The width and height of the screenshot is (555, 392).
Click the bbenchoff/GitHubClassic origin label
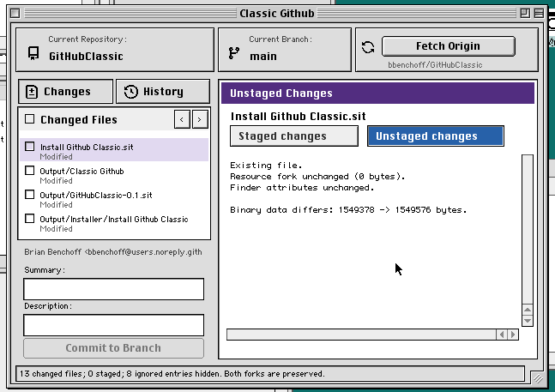435,65
